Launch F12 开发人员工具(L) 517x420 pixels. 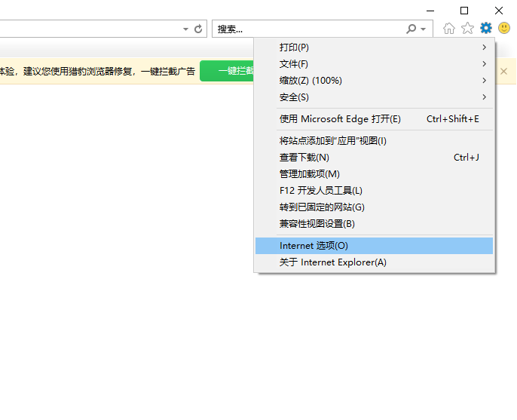375,191
